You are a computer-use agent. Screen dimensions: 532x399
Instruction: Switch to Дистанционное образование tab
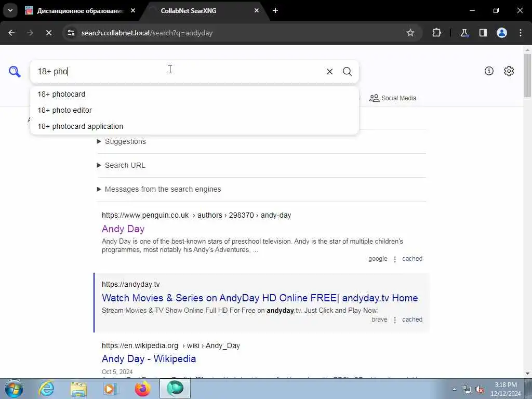(x=81, y=10)
